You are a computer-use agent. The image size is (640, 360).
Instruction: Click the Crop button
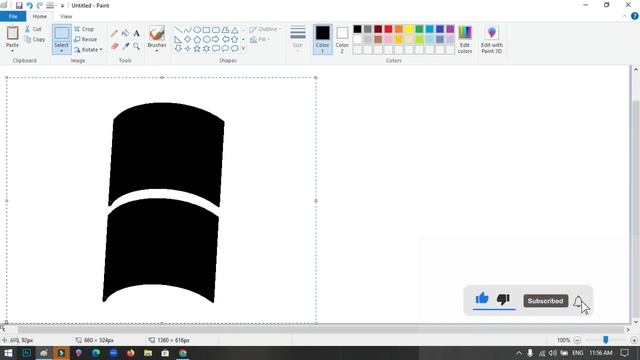pyautogui.click(x=84, y=29)
